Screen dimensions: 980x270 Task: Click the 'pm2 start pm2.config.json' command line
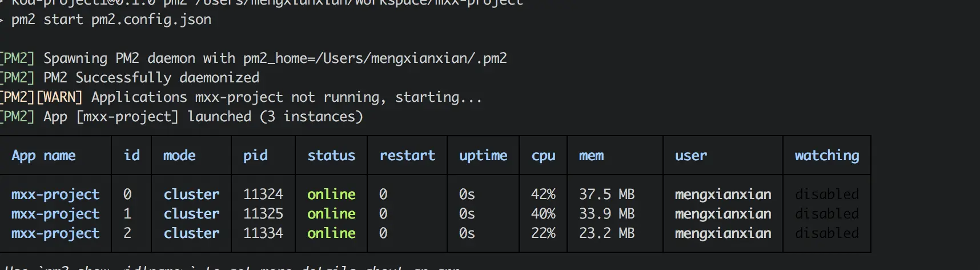[x=111, y=19]
